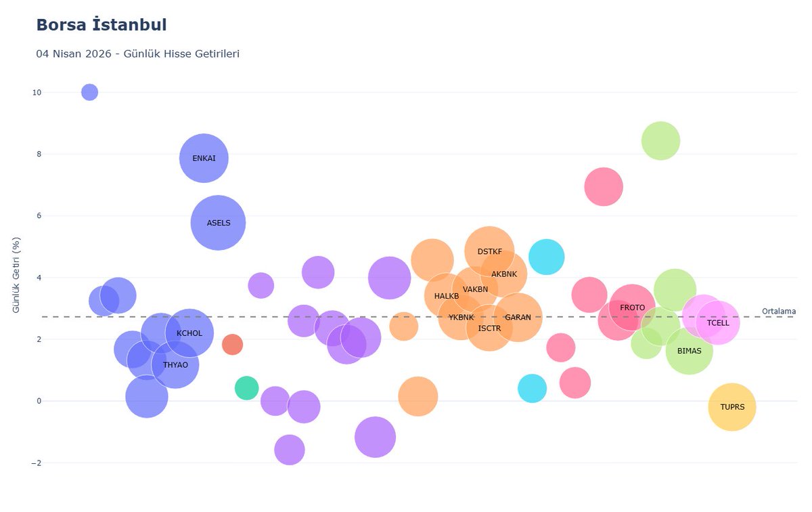Click the VAKBN bubble
The image size is (812, 512).
pos(475,289)
